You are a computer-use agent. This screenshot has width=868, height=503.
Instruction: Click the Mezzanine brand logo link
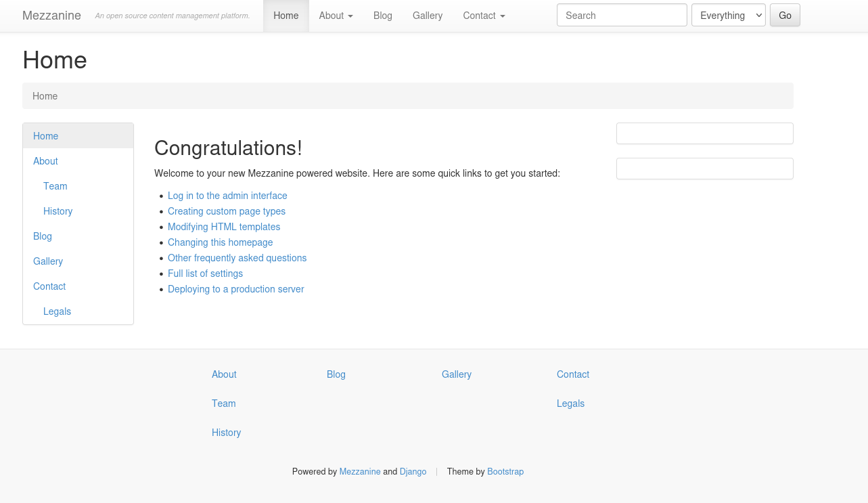click(51, 16)
